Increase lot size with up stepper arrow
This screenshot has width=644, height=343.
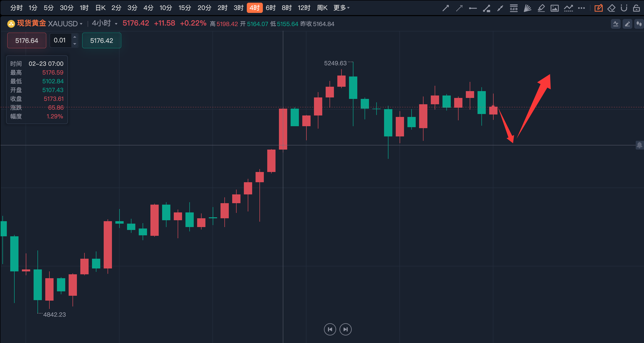74,37
